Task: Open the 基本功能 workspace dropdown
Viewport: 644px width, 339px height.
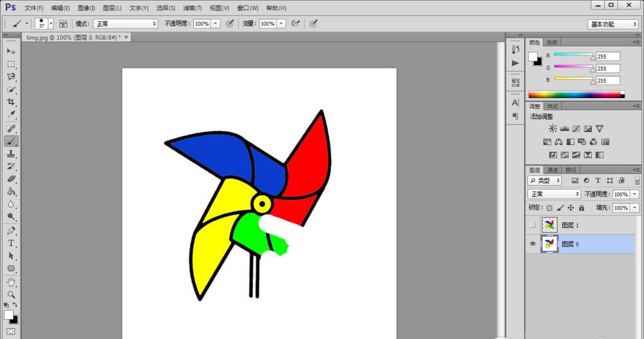Action: point(613,24)
